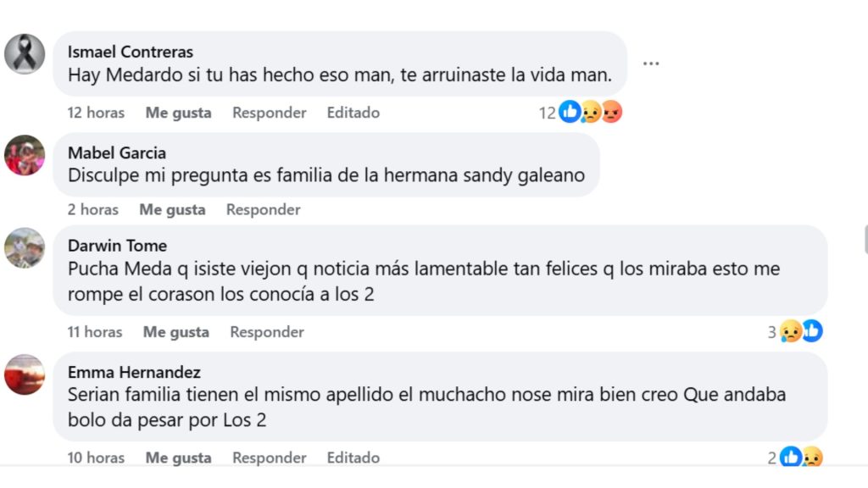This screenshot has width=868, height=488.
Task: Open the three-dot options menu on Ismael's comment
Action: [x=651, y=63]
